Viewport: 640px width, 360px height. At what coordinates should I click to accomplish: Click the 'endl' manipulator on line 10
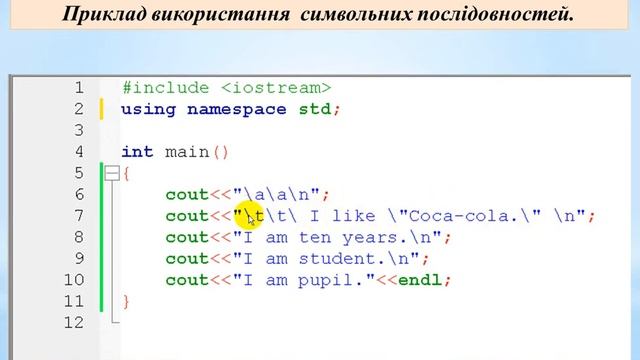point(420,280)
